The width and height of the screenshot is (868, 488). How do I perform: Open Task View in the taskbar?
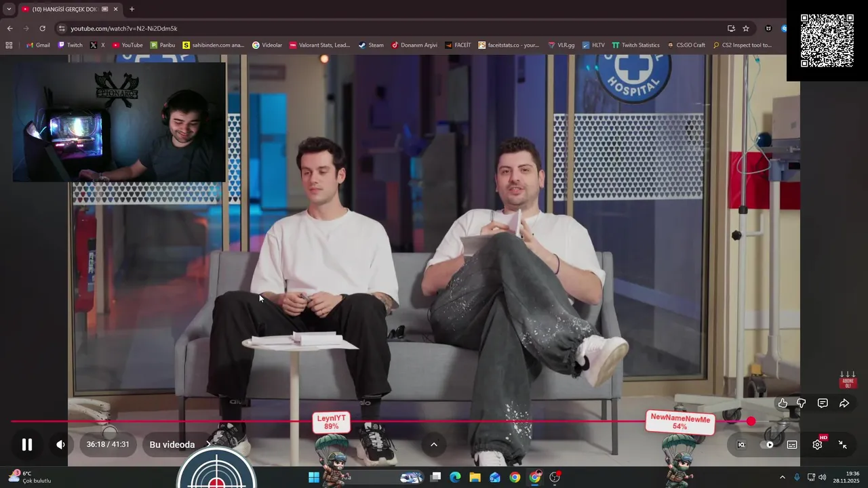pos(436,477)
